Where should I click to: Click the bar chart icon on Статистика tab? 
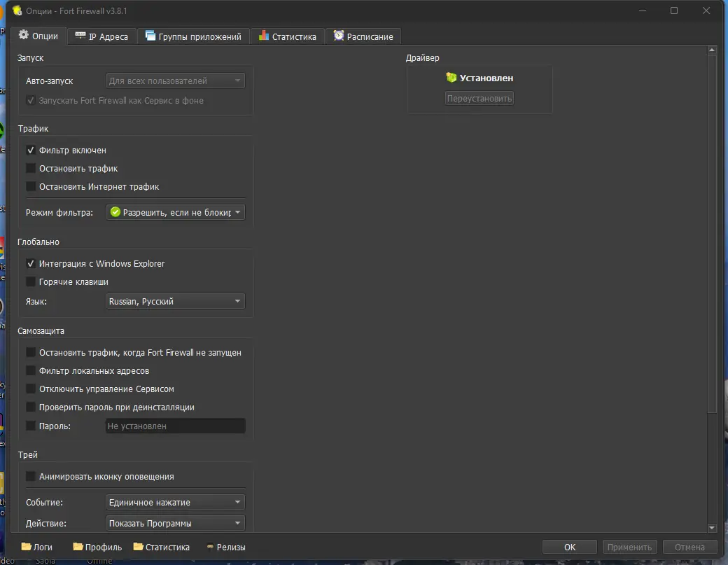tap(264, 35)
